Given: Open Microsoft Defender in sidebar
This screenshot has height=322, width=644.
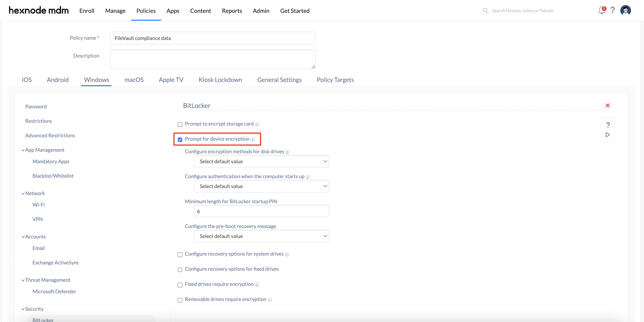Looking at the screenshot, I should [x=54, y=291].
